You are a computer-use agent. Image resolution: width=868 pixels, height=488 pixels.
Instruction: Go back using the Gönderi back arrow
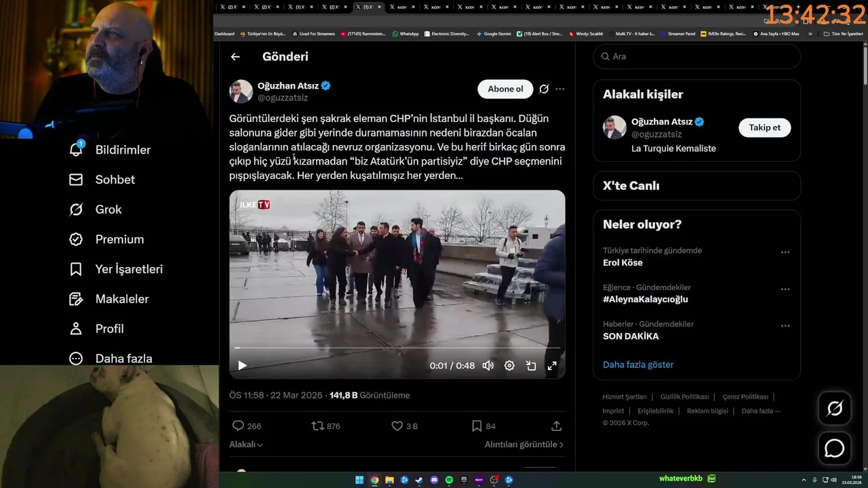pyautogui.click(x=235, y=57)
